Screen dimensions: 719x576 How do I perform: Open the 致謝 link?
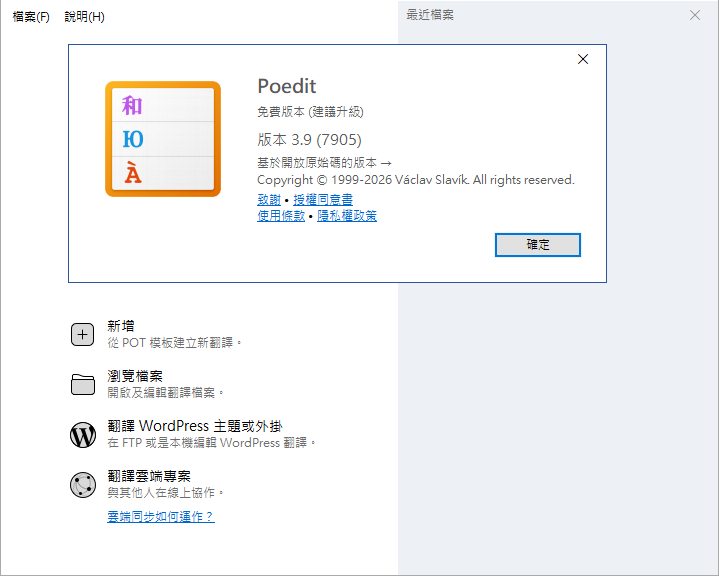click(269, 199)
